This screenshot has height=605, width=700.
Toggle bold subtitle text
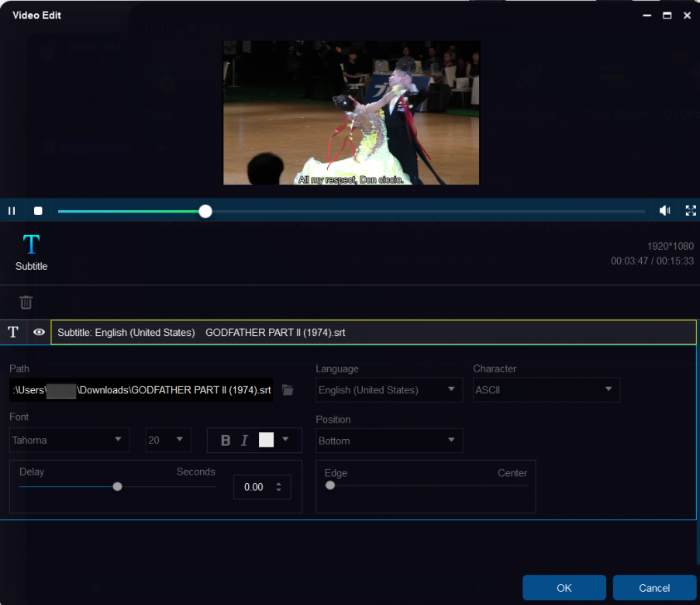pos(226,441)
